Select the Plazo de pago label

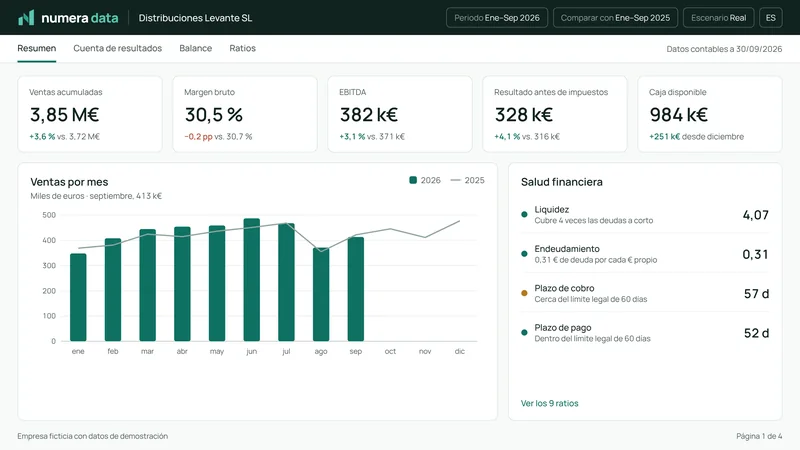click(563, 328)
